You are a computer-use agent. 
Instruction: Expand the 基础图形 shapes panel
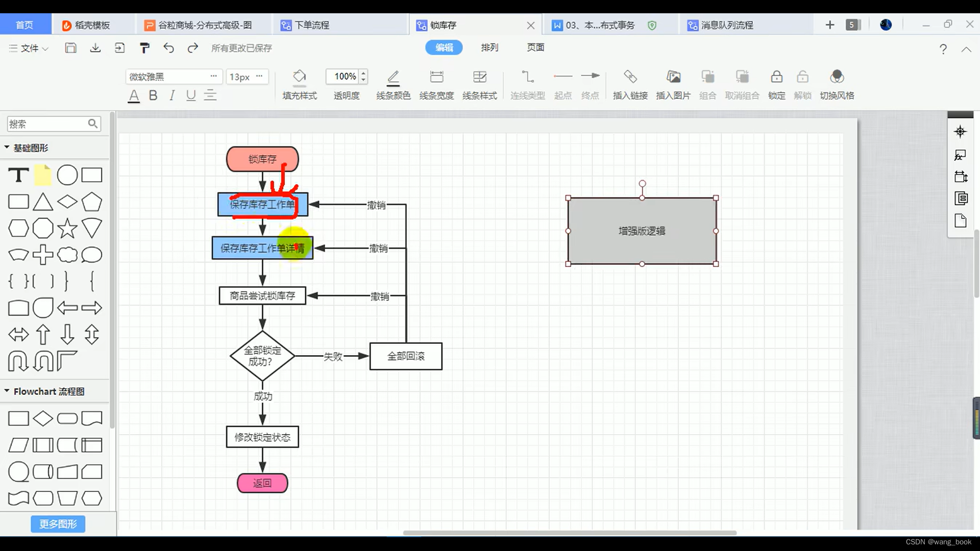[x=7, y=147]
